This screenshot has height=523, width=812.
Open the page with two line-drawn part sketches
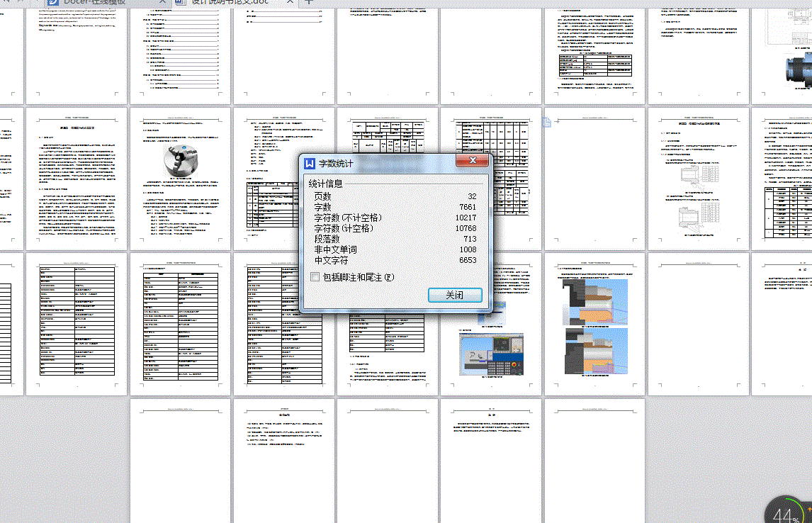coord(698,179)
